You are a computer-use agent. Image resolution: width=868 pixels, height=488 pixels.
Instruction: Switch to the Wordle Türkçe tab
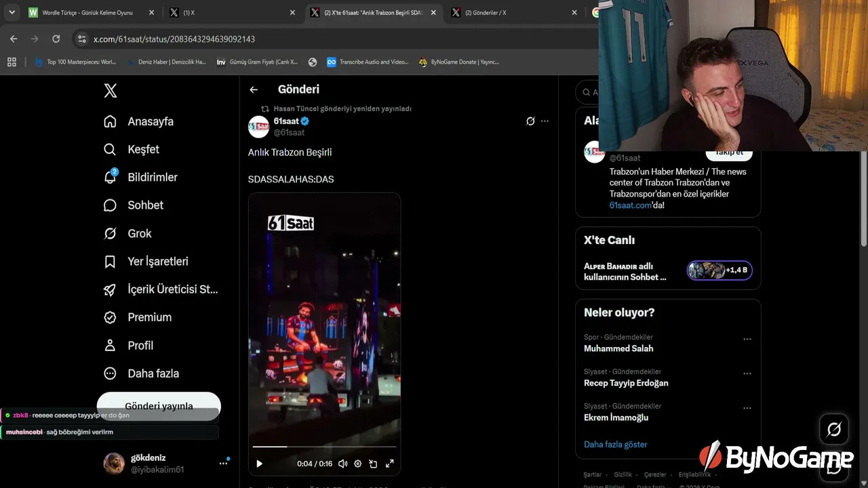pos(87,12)
